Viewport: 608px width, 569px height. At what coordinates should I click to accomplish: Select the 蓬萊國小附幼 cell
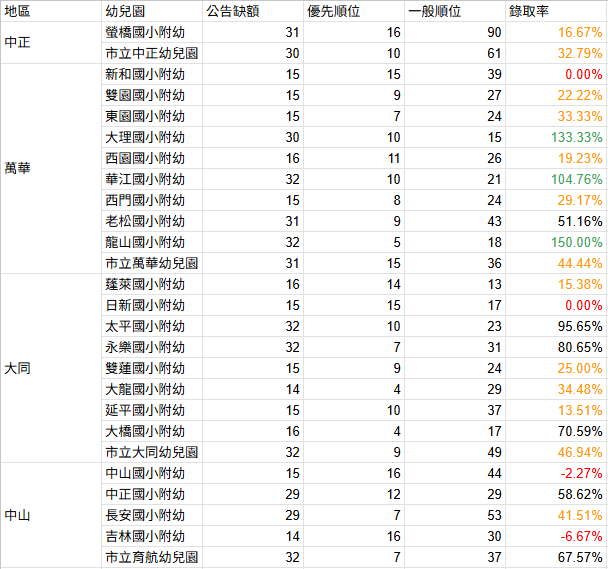[x=152, y=284]
